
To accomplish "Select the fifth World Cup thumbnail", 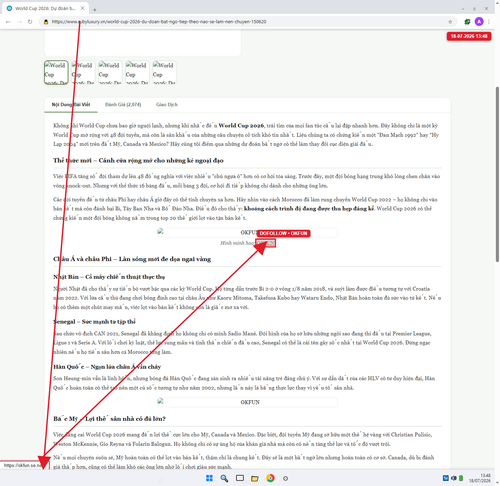I will click(x=164, y=72).
